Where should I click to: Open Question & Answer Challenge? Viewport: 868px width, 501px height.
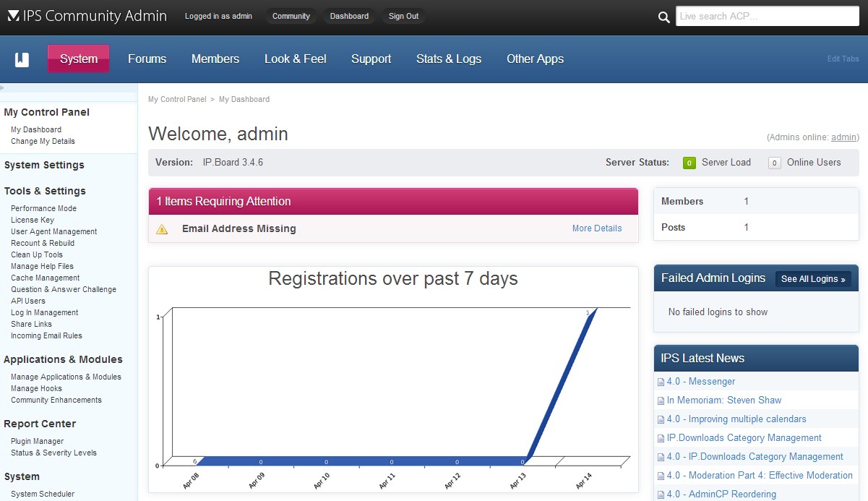coord(64,290)
